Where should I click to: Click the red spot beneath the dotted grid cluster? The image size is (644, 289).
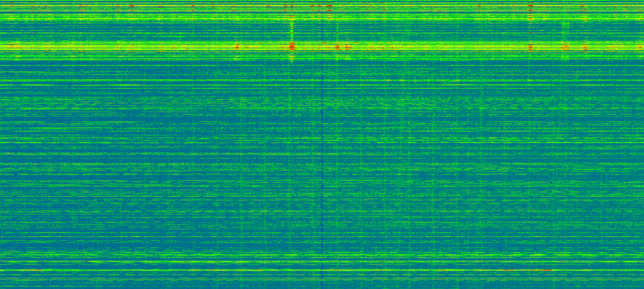565,47
